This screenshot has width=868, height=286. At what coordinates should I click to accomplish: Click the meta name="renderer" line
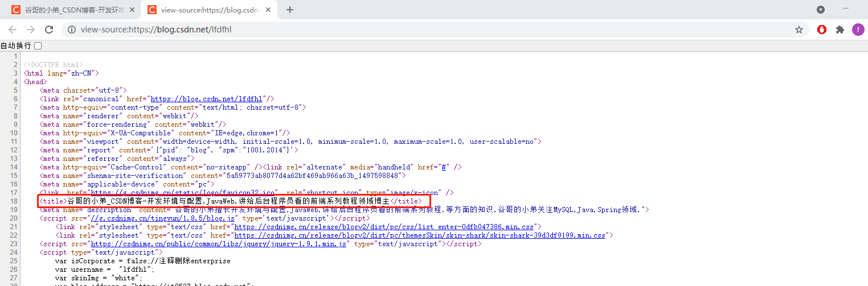pyautogui.click(x=118, y=116)
